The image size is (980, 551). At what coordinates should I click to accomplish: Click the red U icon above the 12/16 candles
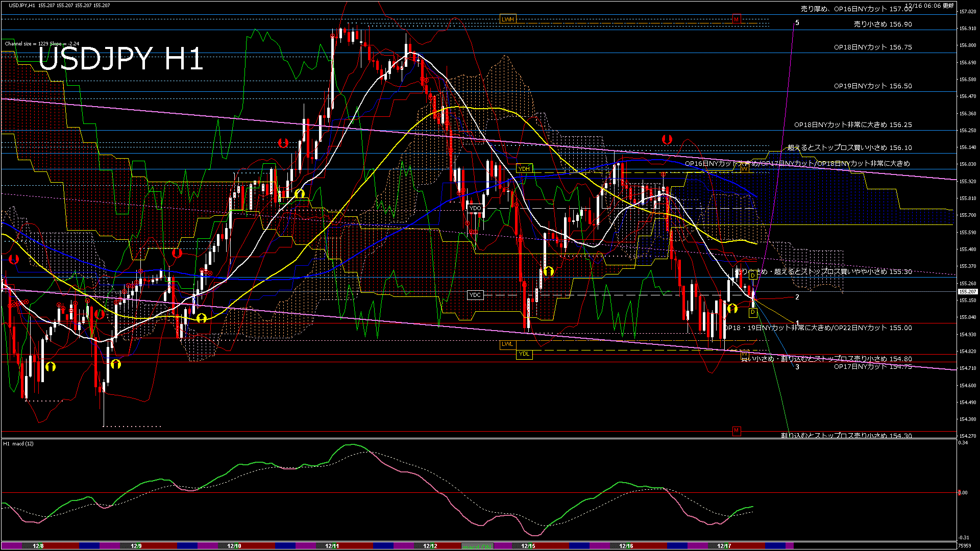click(x=667, y=138)
